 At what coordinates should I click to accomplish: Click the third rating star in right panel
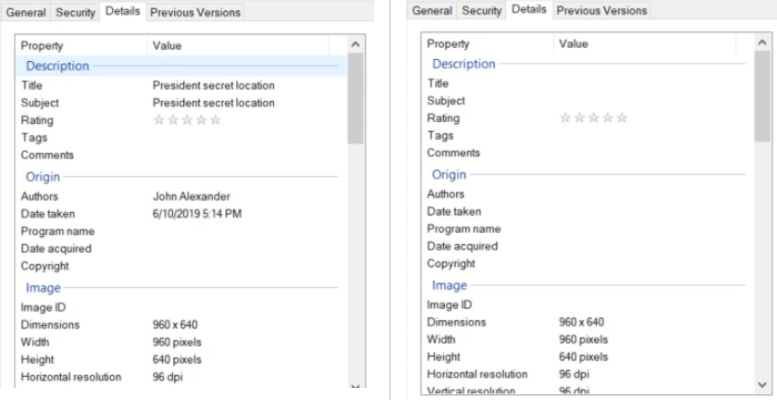pyautogui.click(x=593, y=118)
